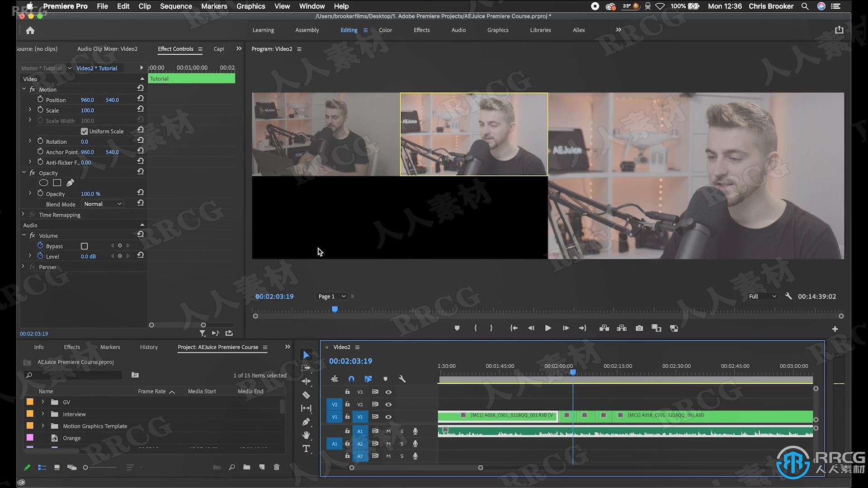The image size is (868, 488).
Task: Toggle V3 track output eye
Action: point(388,392)
